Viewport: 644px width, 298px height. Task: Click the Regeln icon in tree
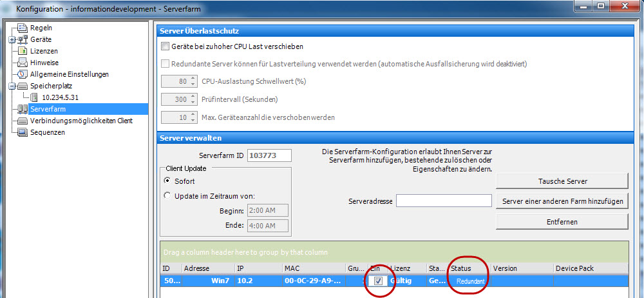23,28
